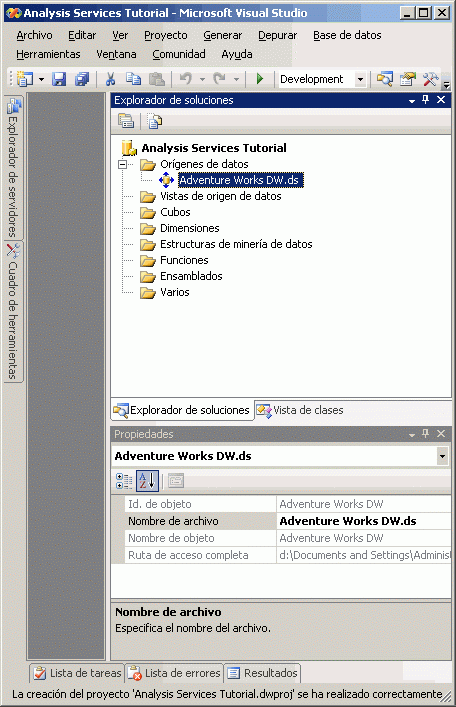This screenshot has width=456, height=707.
Task: Open the Herramientas menu
Action: tap(48, 54)
